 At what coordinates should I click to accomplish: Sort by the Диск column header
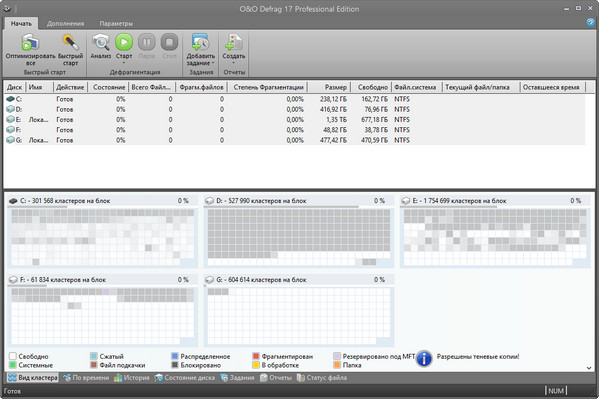[15, 87]
